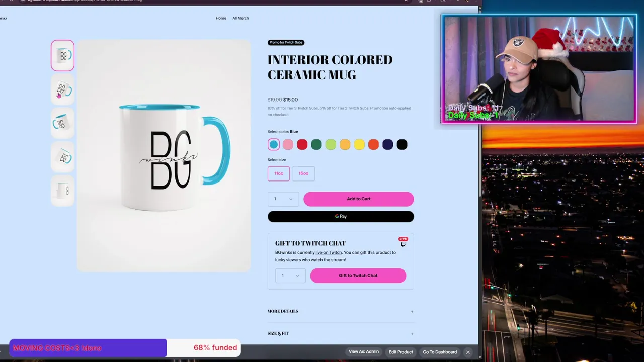
Task: Choose the navy color swatch
Action: tap(387, 145)
